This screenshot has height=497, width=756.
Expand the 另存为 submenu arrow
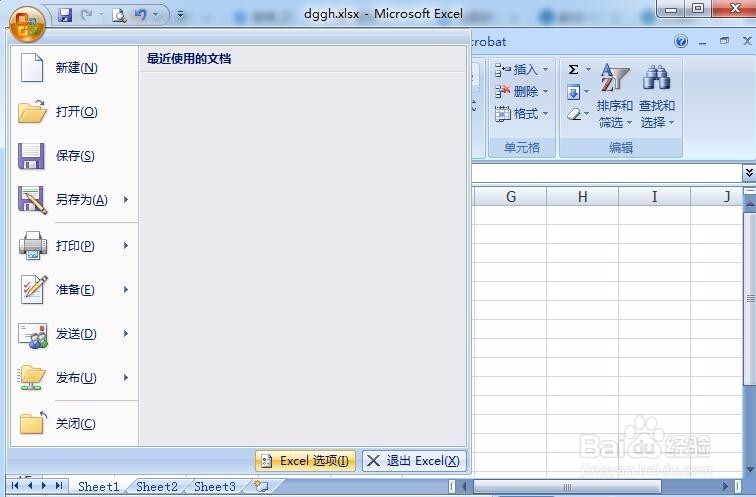pos(126,200)
